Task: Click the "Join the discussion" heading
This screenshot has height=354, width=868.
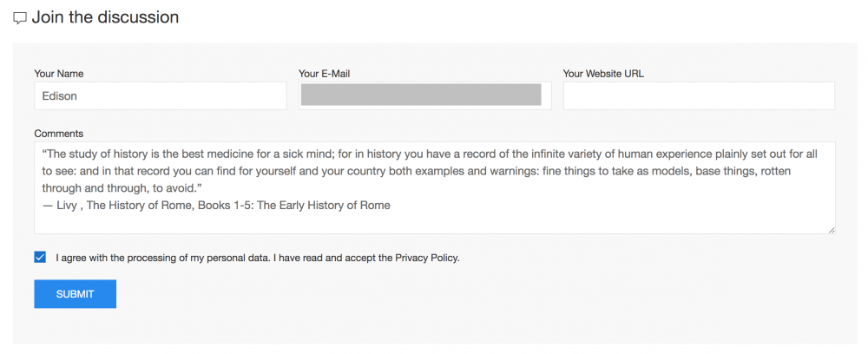Action: (x=105, y=17)
